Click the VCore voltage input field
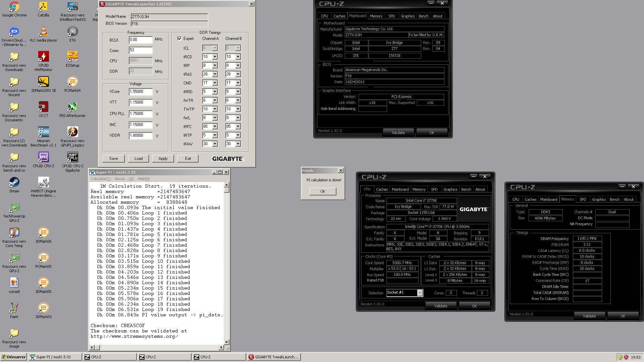This screenshot has height=362, width=644. [141, 92]
